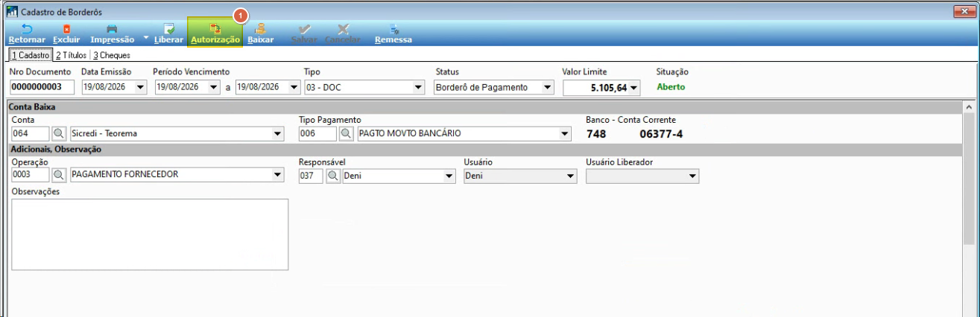Open the Sicredi - Teorema account dropdown
980x317 pixels.
click(278, 134)
